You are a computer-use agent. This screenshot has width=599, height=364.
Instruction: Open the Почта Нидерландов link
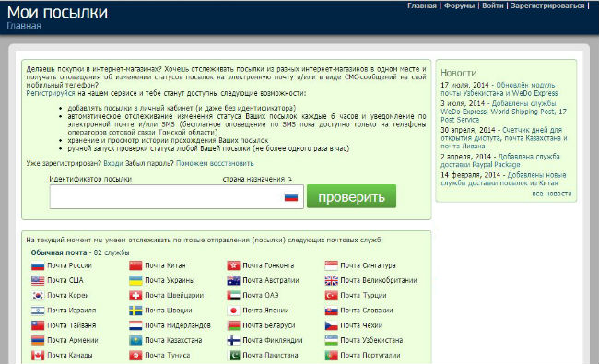pyautogui.click(x=178, y=325)
